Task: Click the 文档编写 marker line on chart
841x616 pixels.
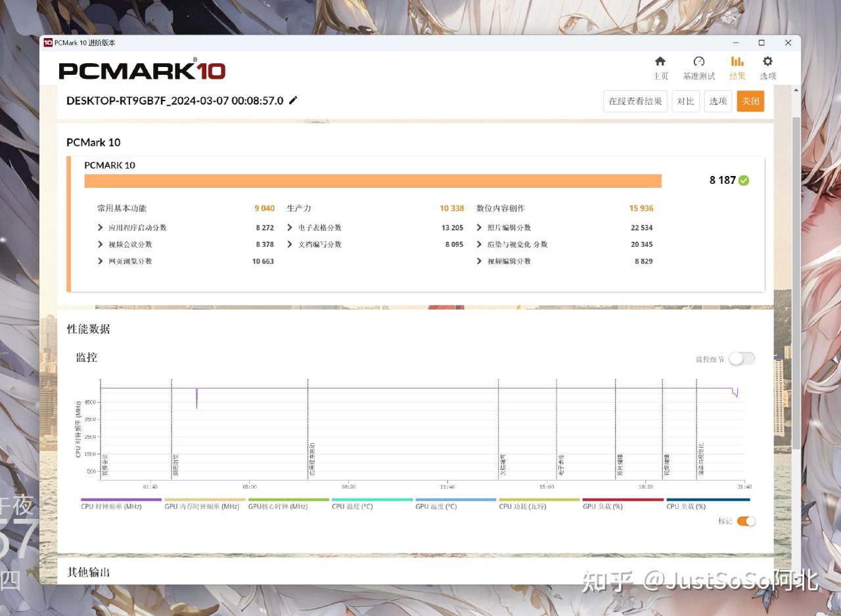Action: 499,429
